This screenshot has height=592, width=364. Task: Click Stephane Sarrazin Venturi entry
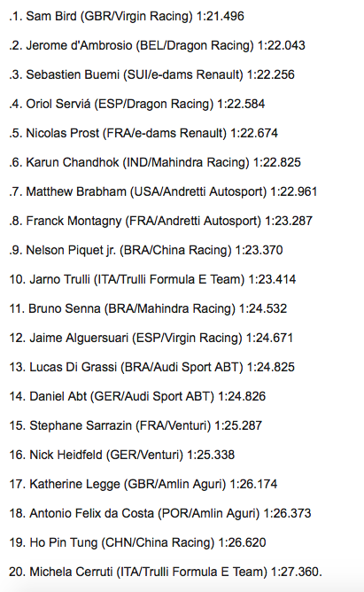tap(136, 426)
